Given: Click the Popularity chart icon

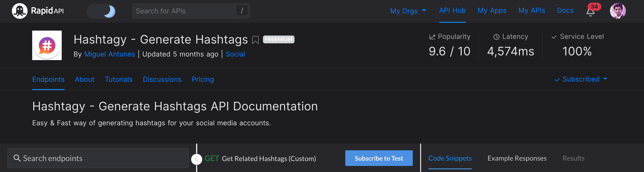Looking at the screenshot, I should (x=432, y=37).
